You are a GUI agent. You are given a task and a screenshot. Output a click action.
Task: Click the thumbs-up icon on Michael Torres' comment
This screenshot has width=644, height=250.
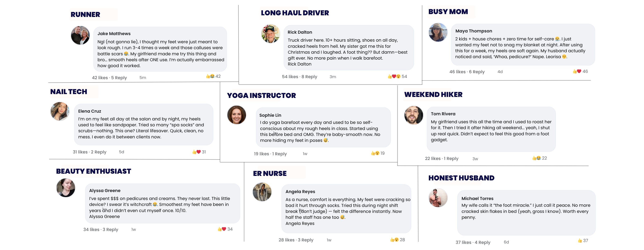point(580,241)
